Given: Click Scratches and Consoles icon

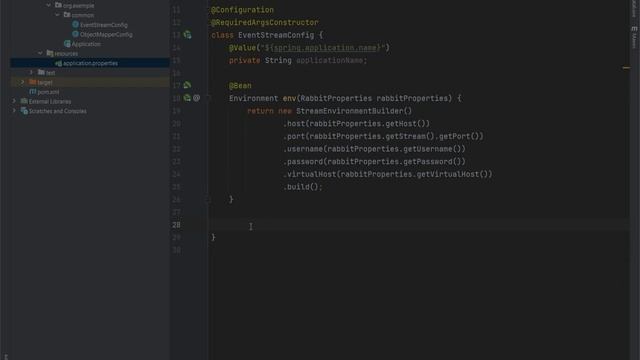Looking at the screenshot, I should coord(24,111).
